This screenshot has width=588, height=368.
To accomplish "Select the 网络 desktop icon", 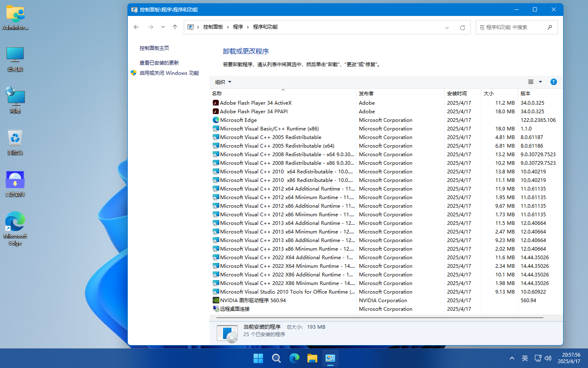I will (x=15, y=100).
